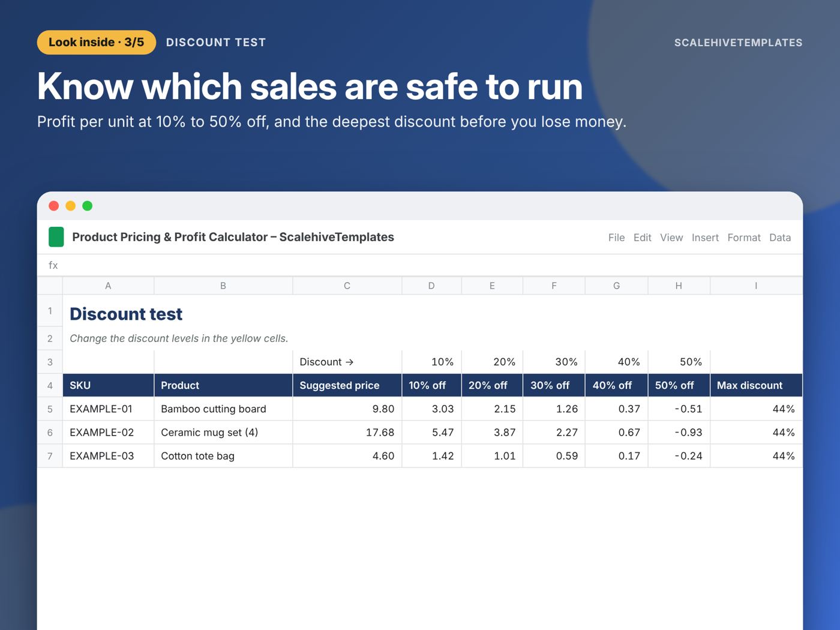
Task: Select the 17.68 suggested price cell
Action: pyautogui.click(x=347, y=432)
